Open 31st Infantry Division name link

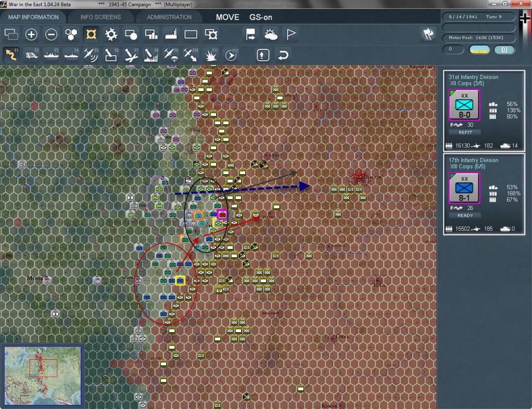click(x=473, y=77)
